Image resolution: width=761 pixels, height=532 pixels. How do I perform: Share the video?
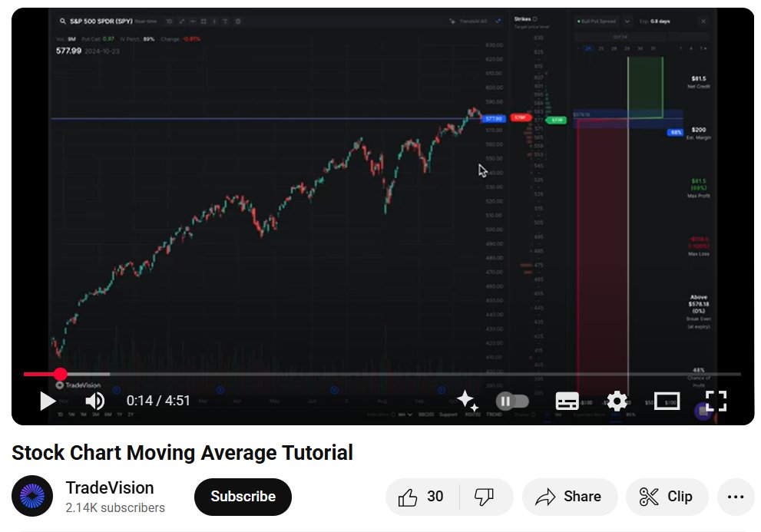(569, 497)
